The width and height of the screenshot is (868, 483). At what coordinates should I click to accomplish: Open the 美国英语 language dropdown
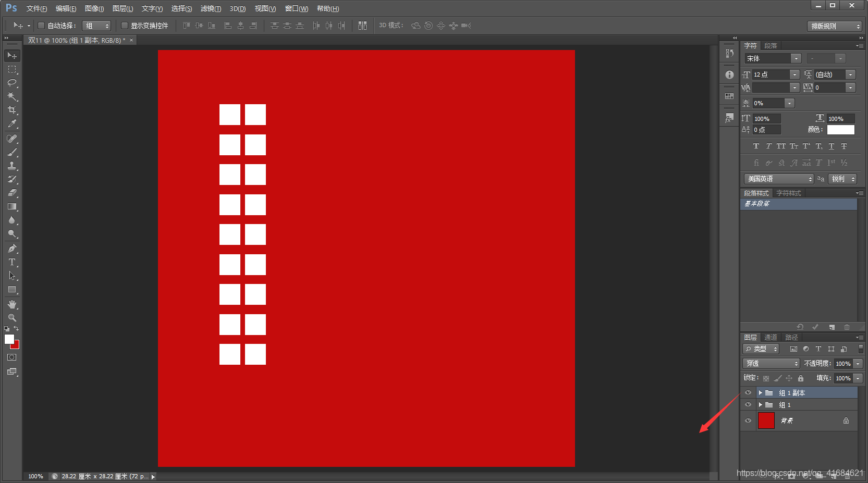[779, 179]
